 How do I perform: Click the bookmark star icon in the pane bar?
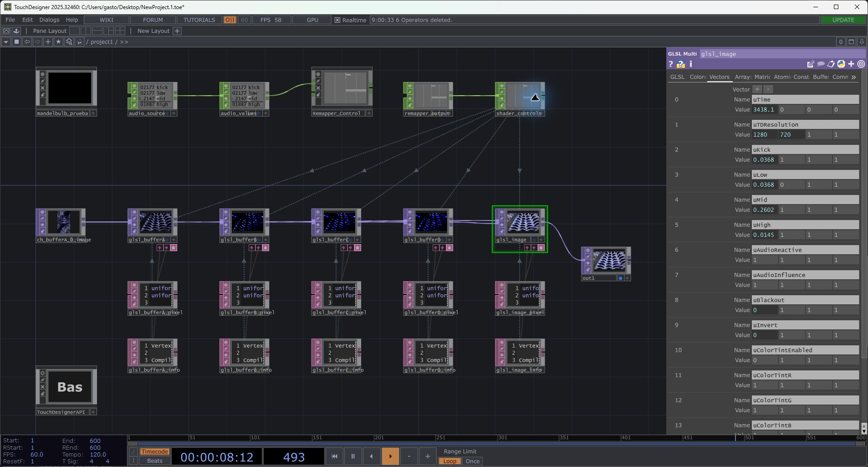pyautogui.click(x=58, y=42)
